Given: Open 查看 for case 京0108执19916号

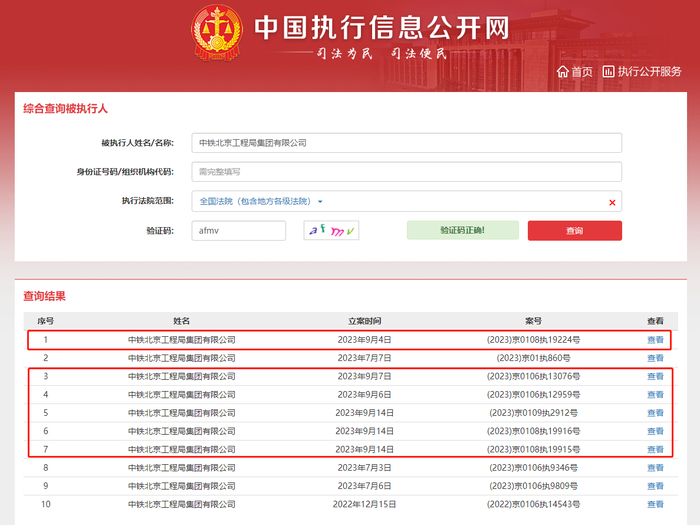Looking at the screenshot, I should pos(655,431).
